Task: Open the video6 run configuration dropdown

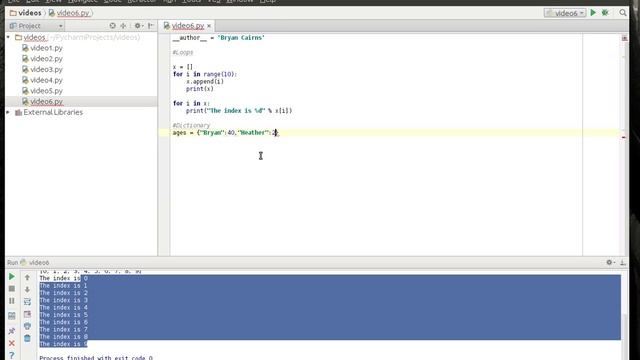Action: [x=565, y=13]
